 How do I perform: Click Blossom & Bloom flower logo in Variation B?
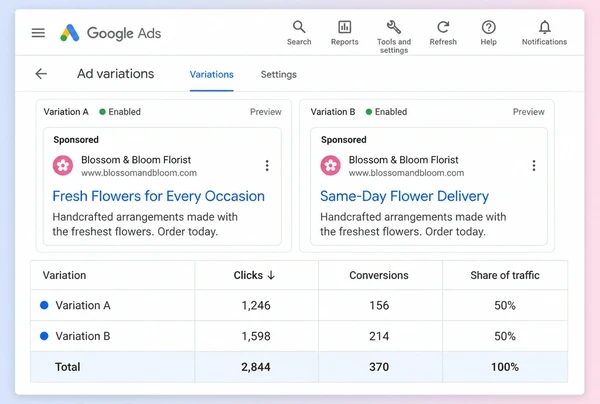[x=330, y=165]
